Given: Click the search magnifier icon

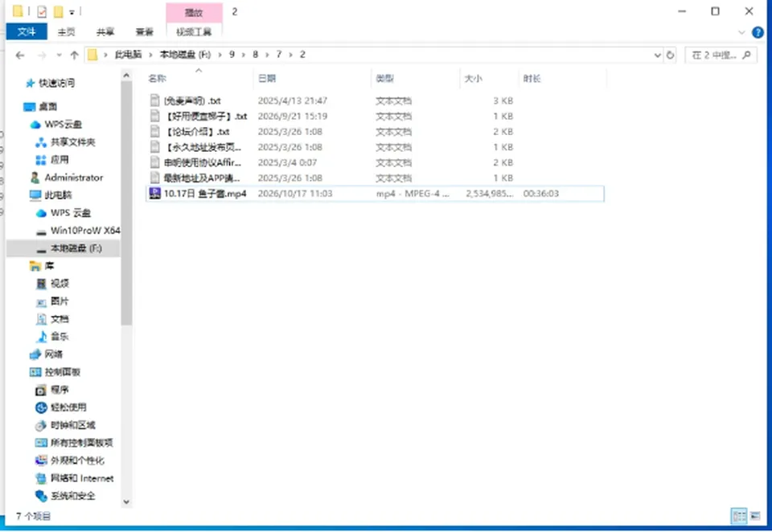Looking at the screenshot, I should [x=746, y=55].
